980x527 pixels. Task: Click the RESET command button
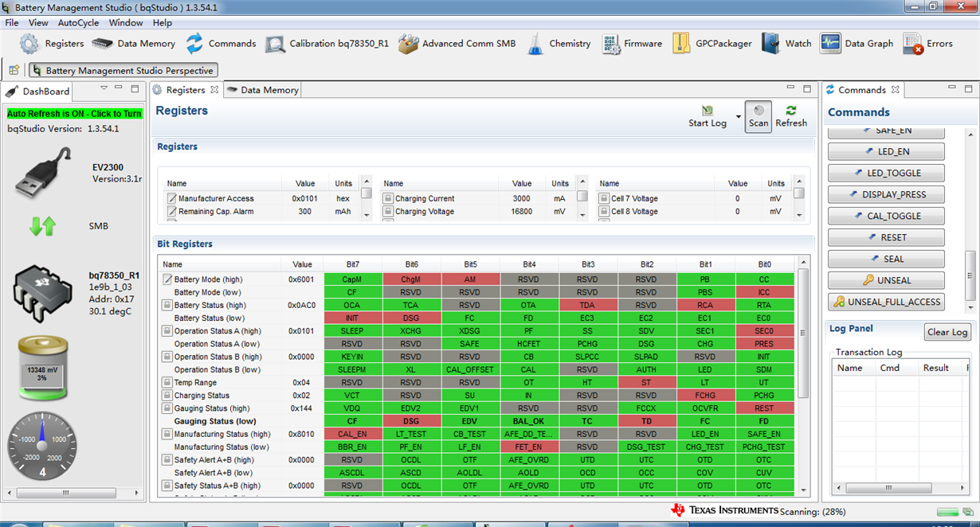click(x=886, y=237)
